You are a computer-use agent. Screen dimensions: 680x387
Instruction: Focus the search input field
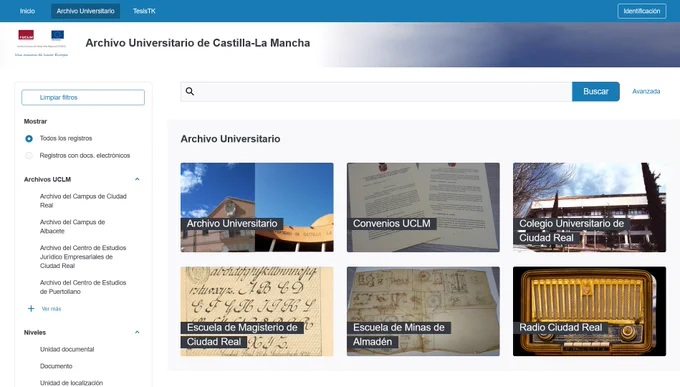click(x=376, y=92)
